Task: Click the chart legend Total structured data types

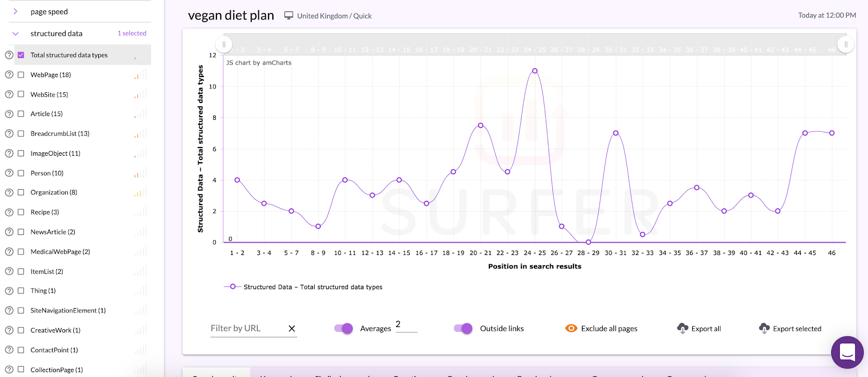Action: click(303, 287)
